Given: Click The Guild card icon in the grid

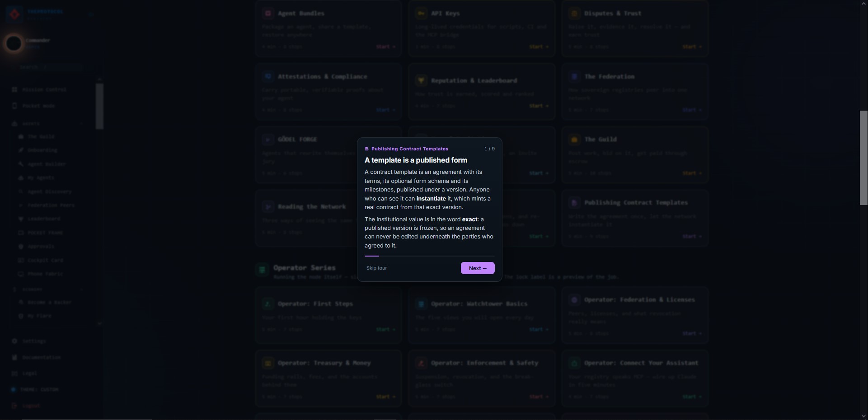Looking at the screenshot, I should (574, 140).
